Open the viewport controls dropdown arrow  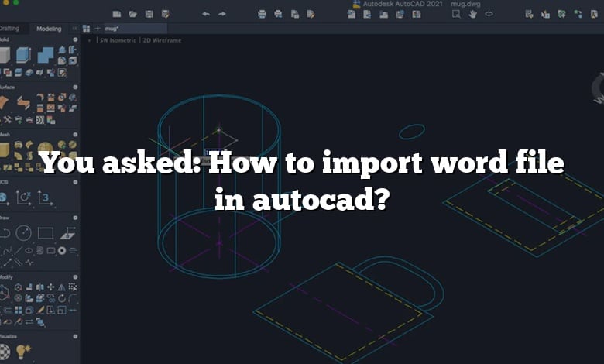pyautogui.click(x=90, y=40)
